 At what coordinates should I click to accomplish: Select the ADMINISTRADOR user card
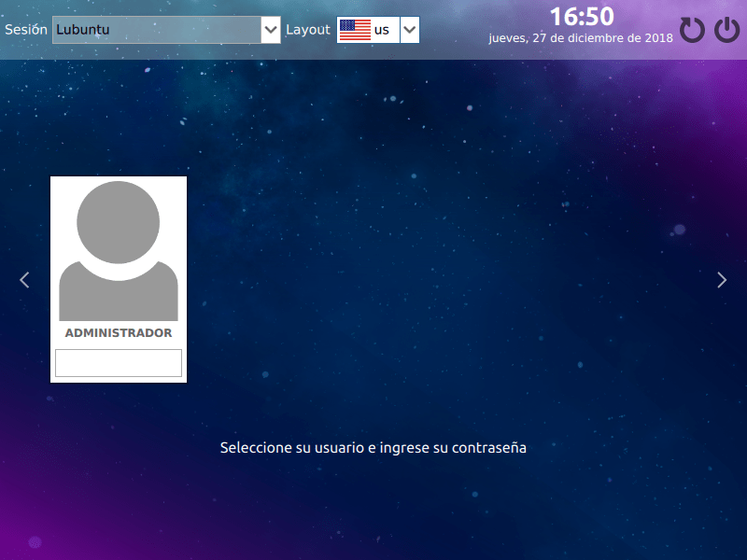[118, 279]
